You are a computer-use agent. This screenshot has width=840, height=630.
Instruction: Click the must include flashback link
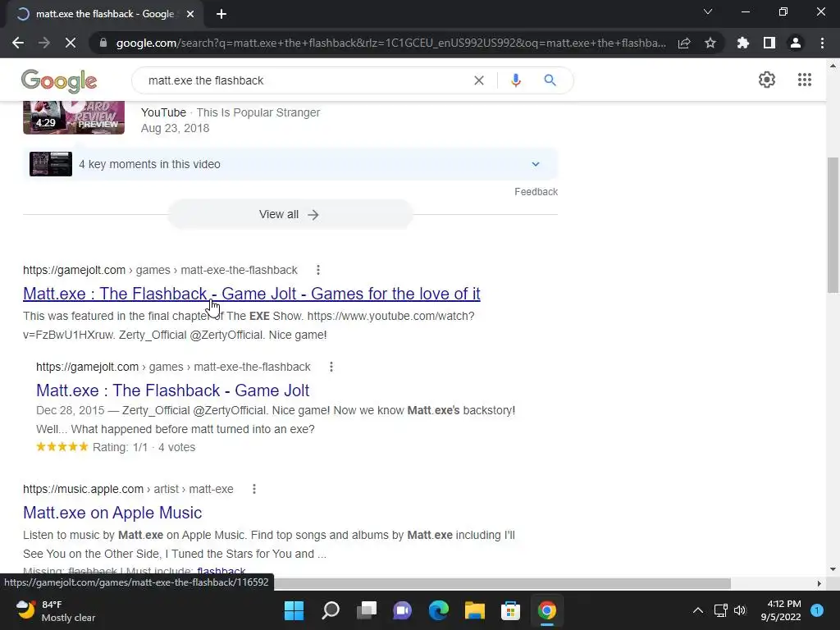(x=221, y=571)
